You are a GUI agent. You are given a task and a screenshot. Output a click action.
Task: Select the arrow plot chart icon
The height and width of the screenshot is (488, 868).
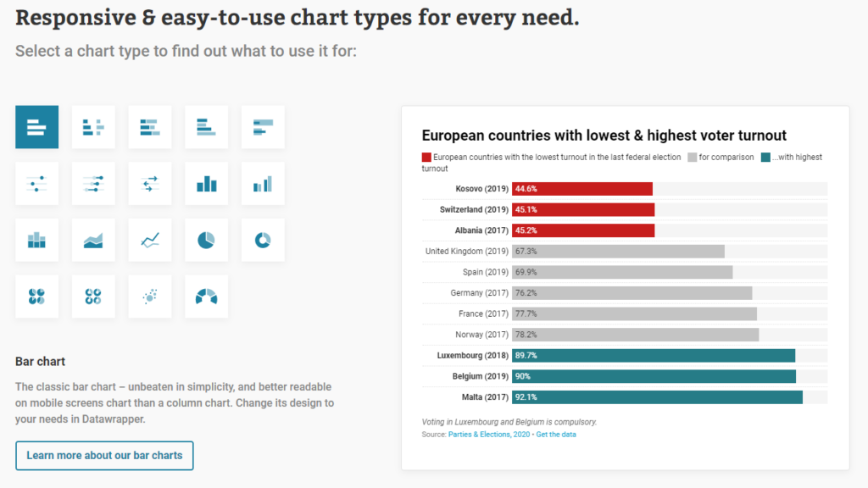(x=150, y=184)
